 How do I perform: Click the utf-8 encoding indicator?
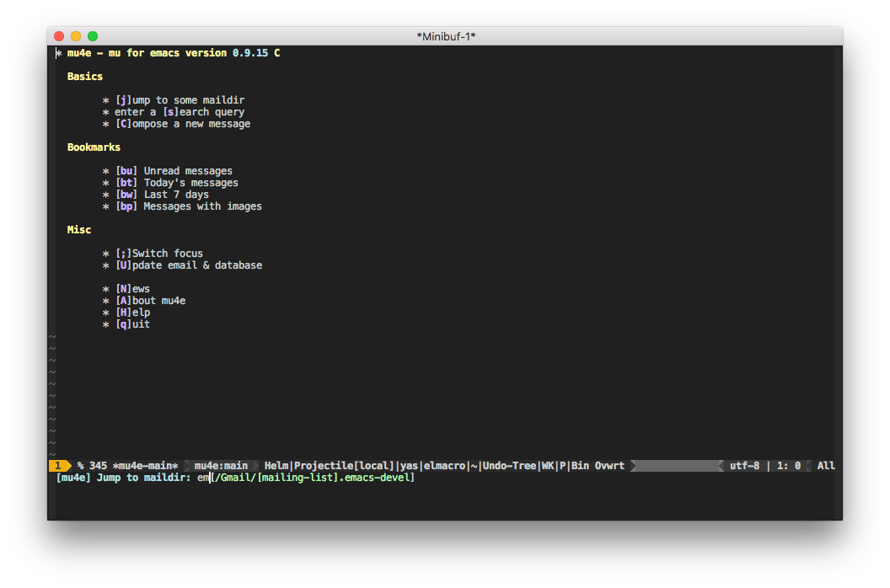click(745, 466)
